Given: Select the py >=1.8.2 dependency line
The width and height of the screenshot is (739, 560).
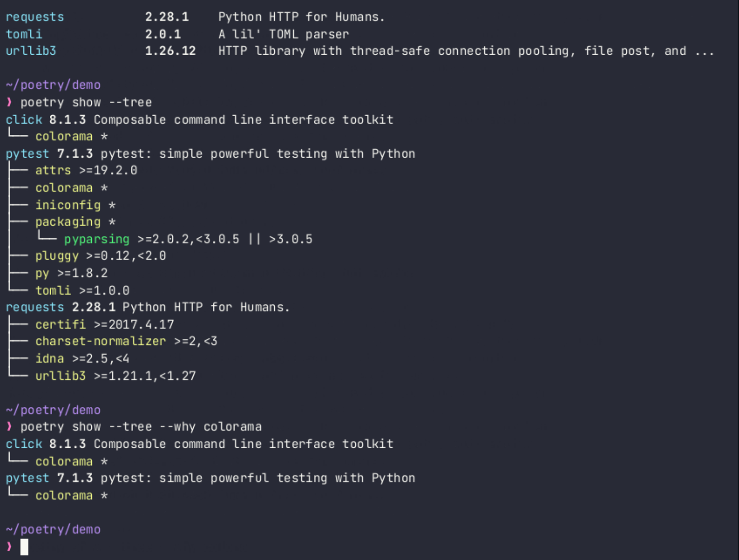Looking at the screenshot, I should pos(71,273).
